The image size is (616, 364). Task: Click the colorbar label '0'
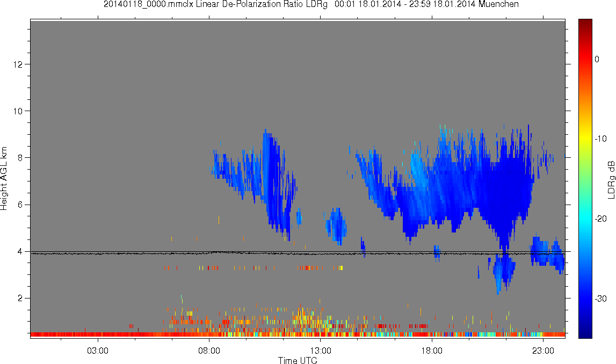597,59
